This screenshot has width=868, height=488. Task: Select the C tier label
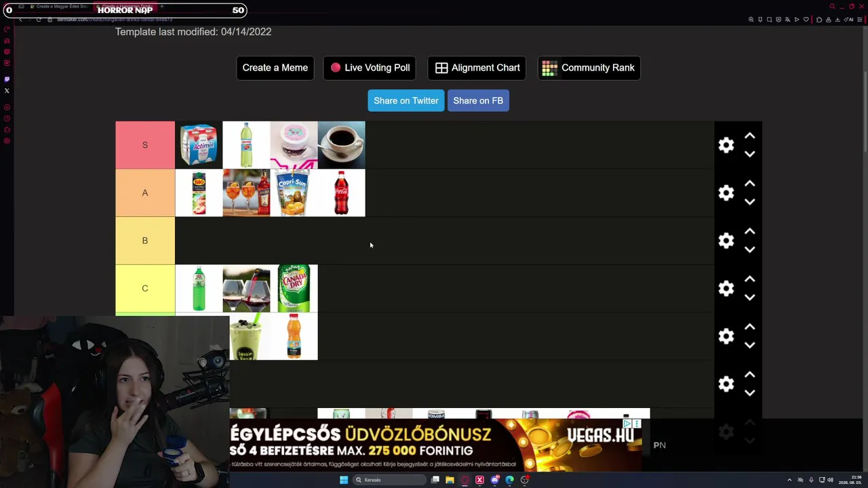point(145,288)
